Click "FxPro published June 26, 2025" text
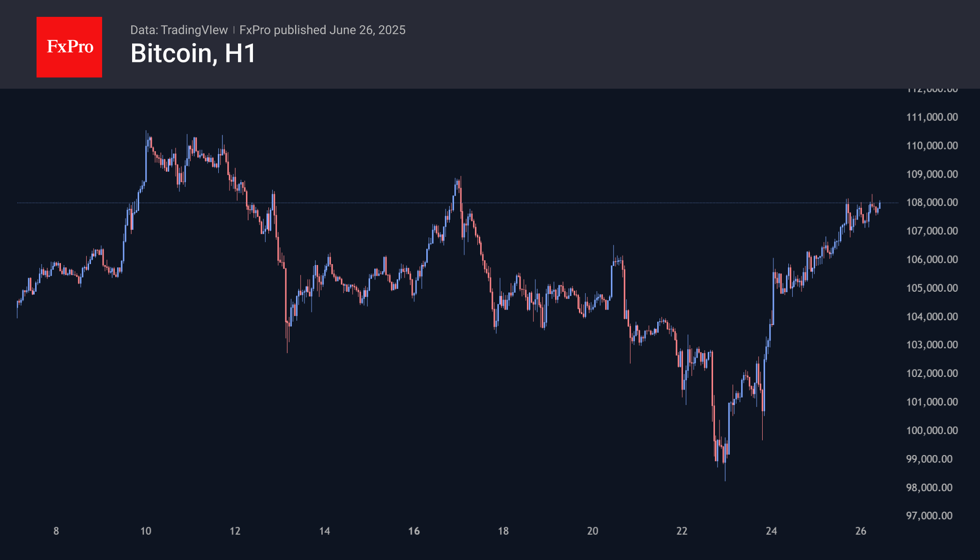 point(322,30)
